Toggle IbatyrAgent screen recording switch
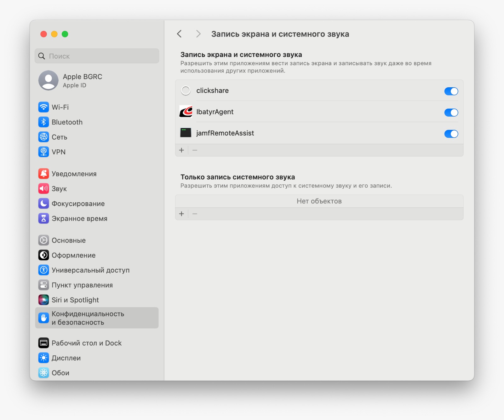Viewport: 504px width, 420px height. (451, 112)
